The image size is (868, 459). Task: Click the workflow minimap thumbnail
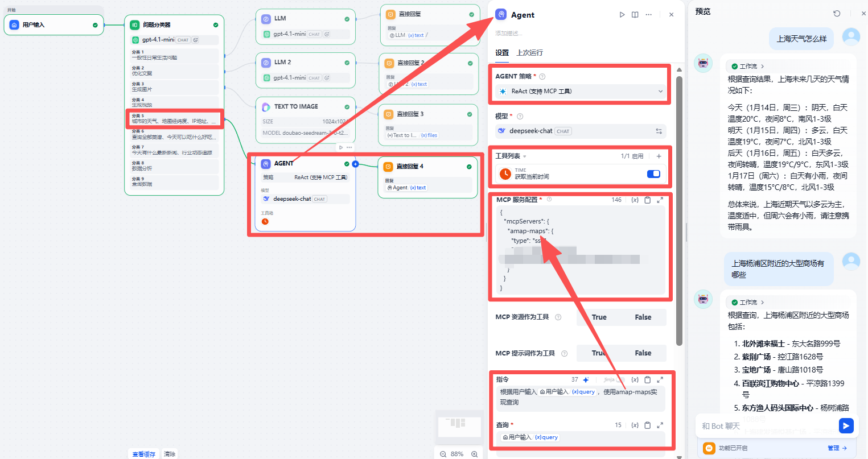click(459, 426)
